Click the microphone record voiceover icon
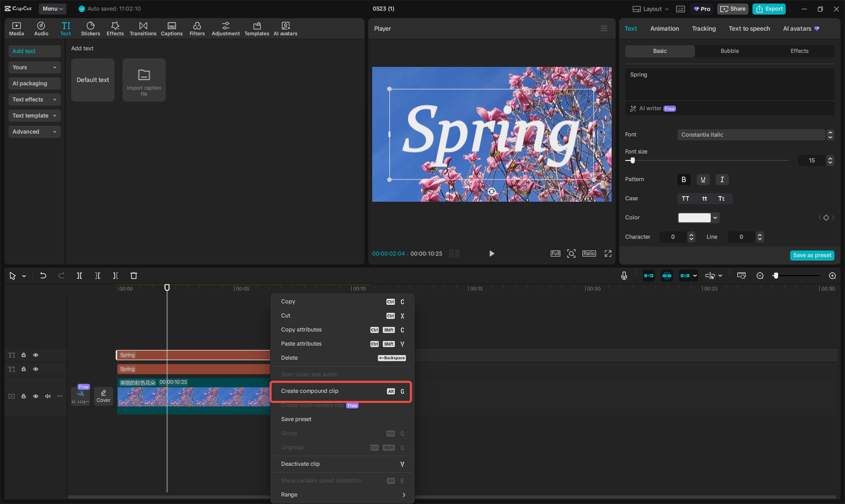This screenshot has height=504, width=845. [x=624, y=276]
